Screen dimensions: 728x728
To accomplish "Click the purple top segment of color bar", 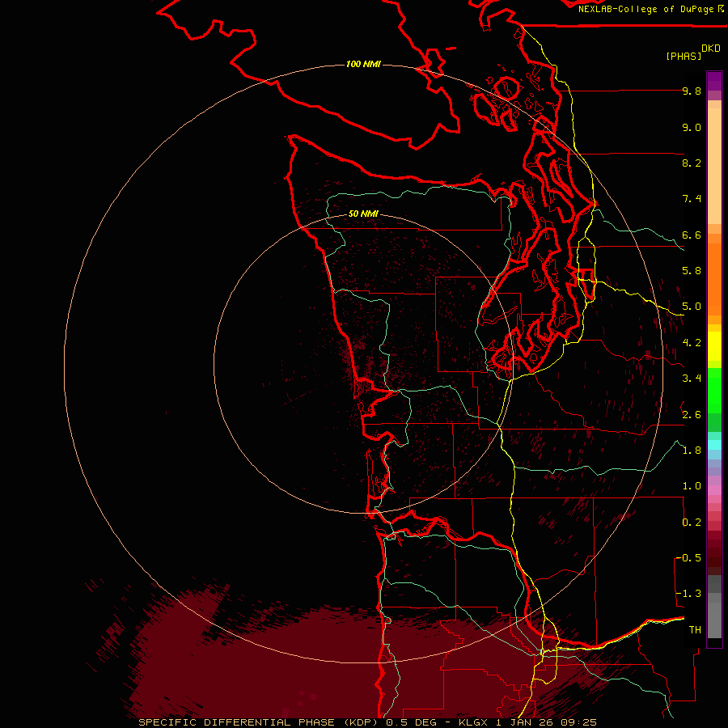I will (714, 81).
